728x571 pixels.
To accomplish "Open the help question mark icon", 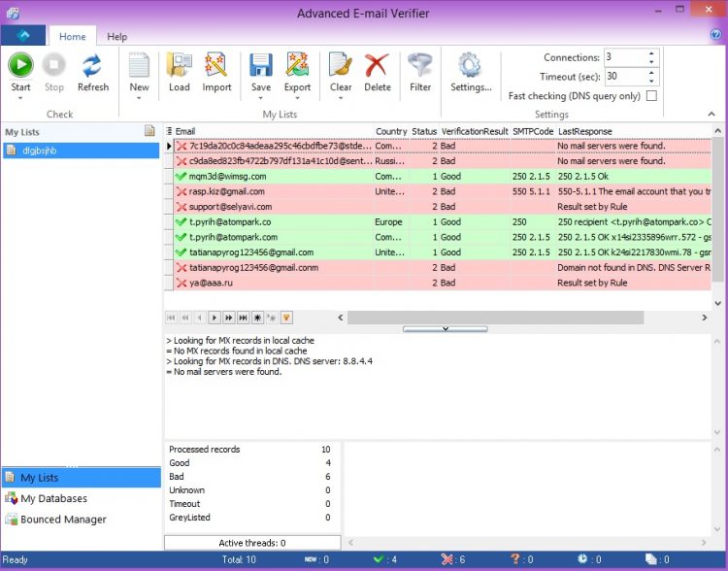I will click(x=716, y=34).
